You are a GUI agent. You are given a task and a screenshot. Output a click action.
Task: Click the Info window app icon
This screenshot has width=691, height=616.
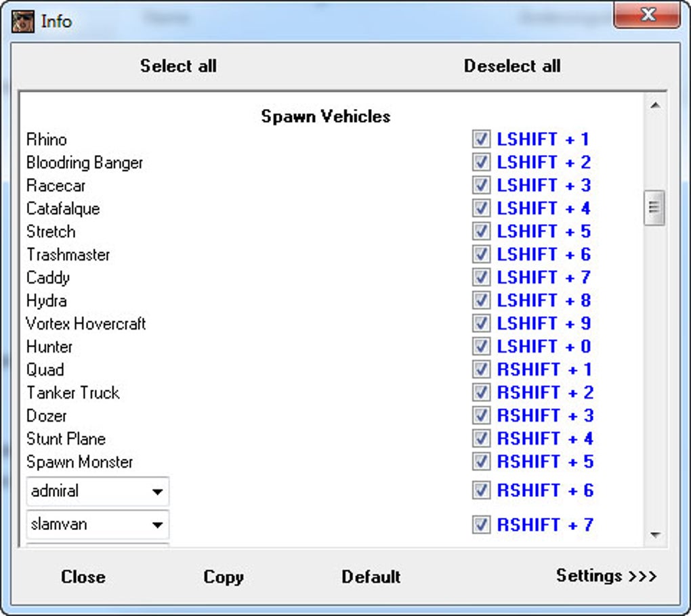click(x=22, y=21)
